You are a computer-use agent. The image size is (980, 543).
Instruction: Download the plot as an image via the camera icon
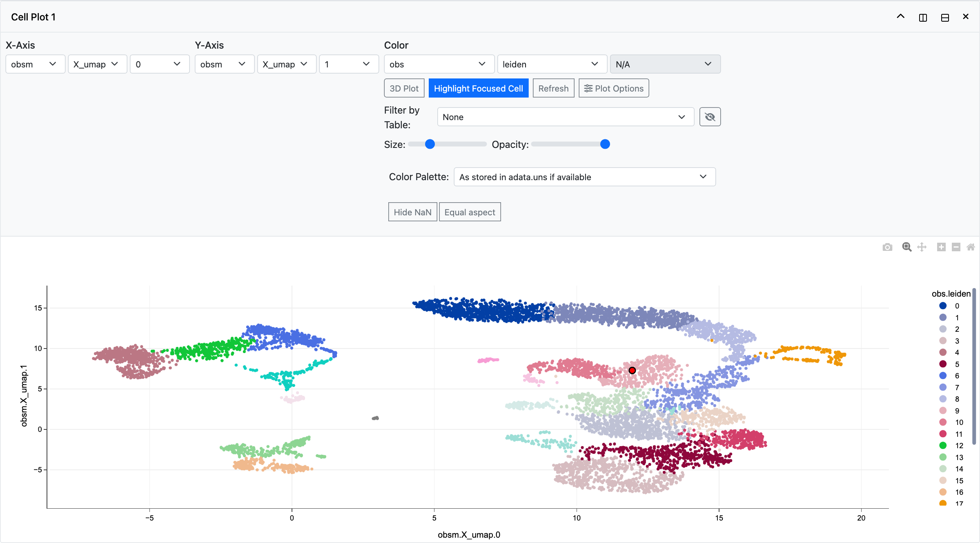point(887,247)
